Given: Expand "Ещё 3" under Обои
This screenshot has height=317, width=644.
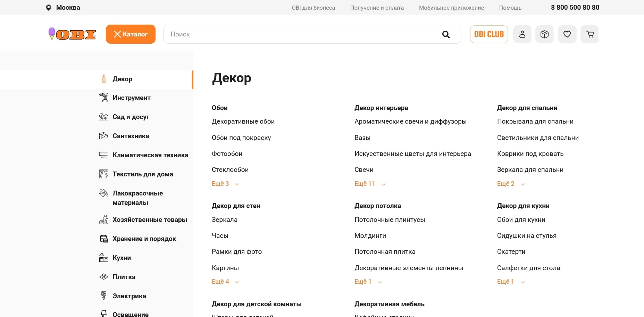Looking at the screenshot, I should coord(225,184).
